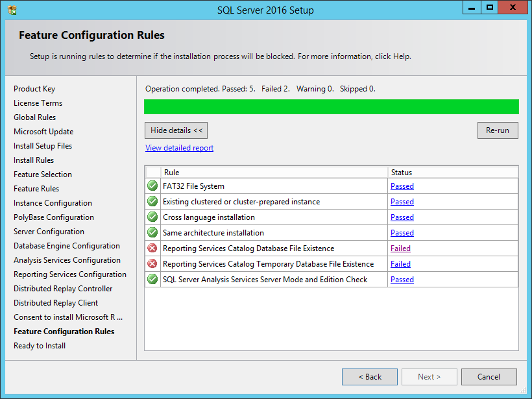This screenshot has width=532, height=399.
Task: Select bold Feature Configuration Rules step in sidebar
Action: (64, 331)
